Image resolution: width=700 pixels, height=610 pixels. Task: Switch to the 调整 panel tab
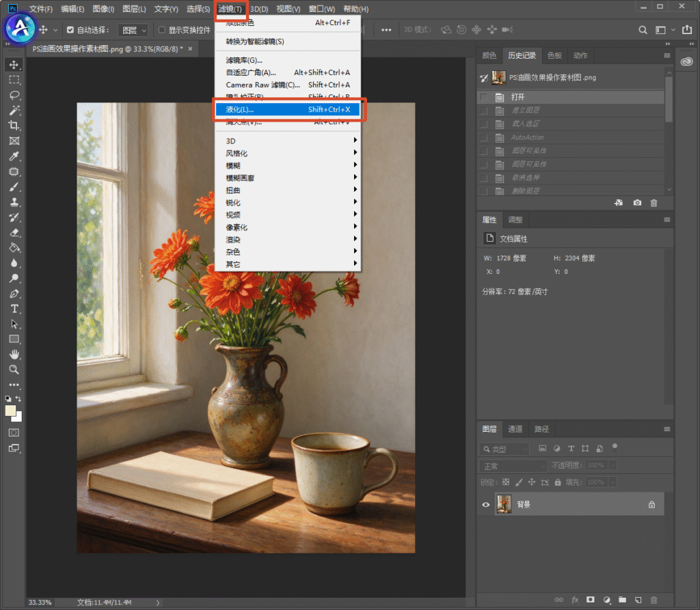coord(515,220)
